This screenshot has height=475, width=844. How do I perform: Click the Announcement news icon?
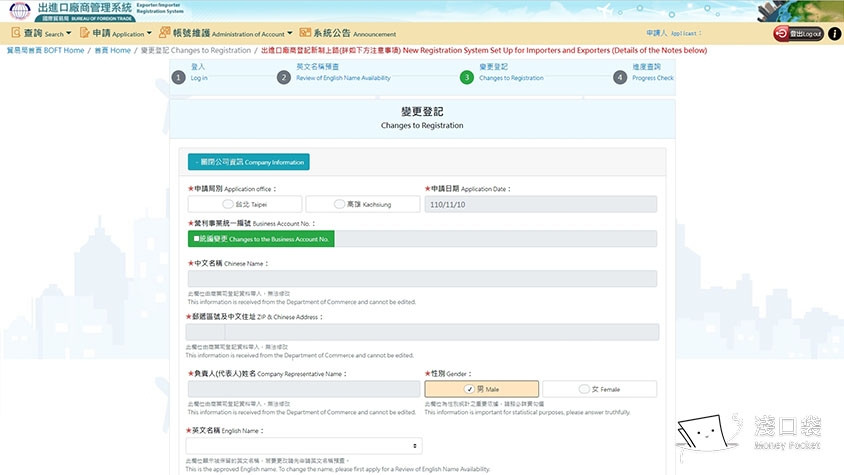(x=305, y=33)
